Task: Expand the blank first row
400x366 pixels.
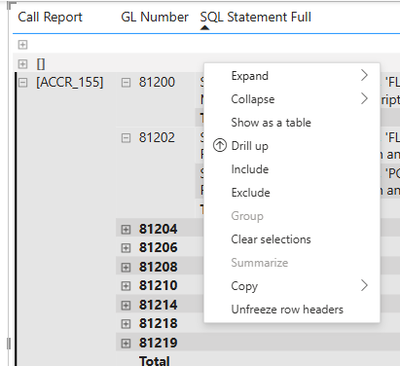Action: [x=22, y=45]
